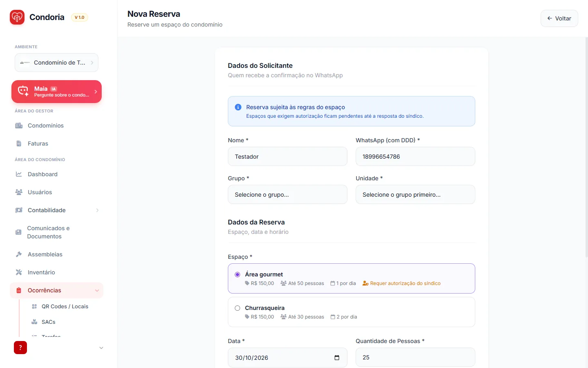Collapse the Ocorrências submenu chevron
Screen dimensions: 588x368
[97, 290]
